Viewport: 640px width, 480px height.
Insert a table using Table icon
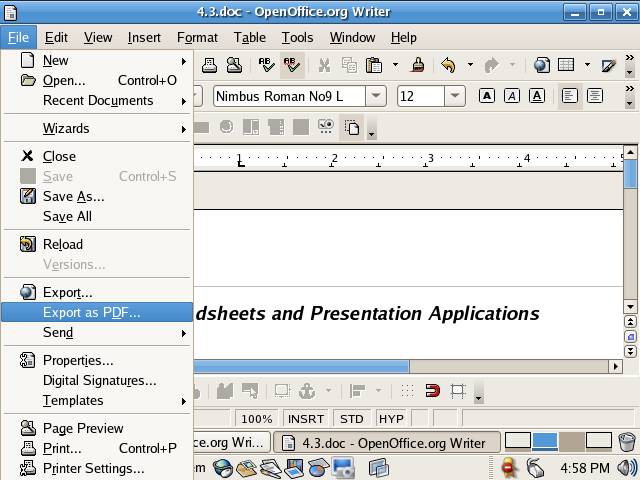[566, 66]
